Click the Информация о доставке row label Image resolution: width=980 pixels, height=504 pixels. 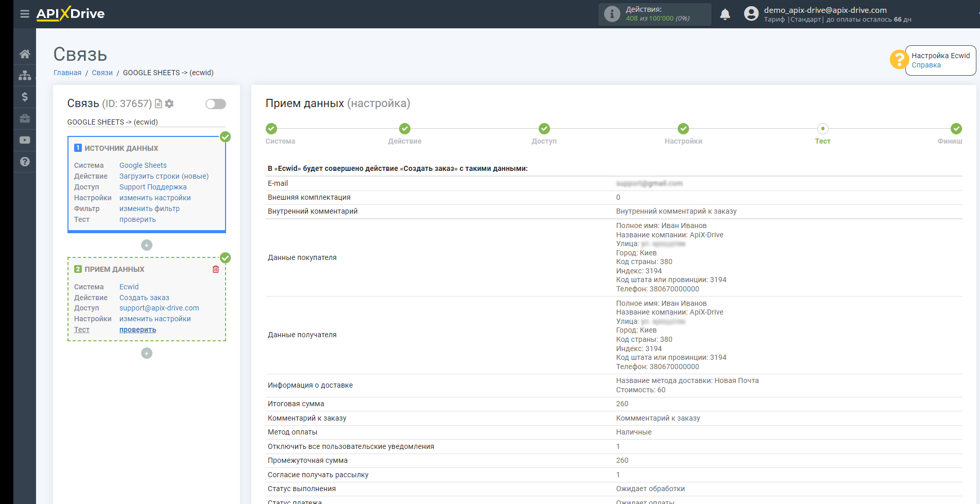click(310, 385)
